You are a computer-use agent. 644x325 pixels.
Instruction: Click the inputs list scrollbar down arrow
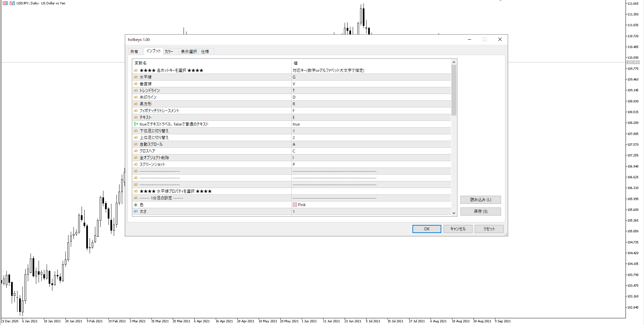pyautogui.click(x=454, y=213)
